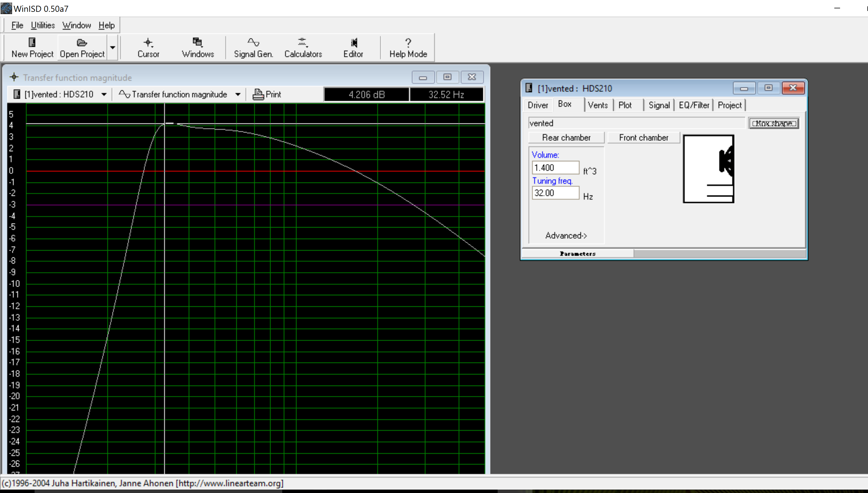Image resolution: width=868 pixels, height=493 pixels.
Task: Click the Tuning freq. input field
Action: click(x=556, y=193)
